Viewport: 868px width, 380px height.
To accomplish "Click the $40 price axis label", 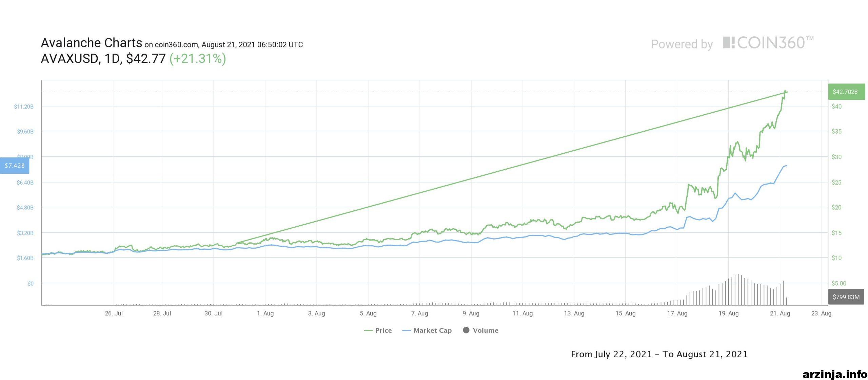I will [837, 107].
